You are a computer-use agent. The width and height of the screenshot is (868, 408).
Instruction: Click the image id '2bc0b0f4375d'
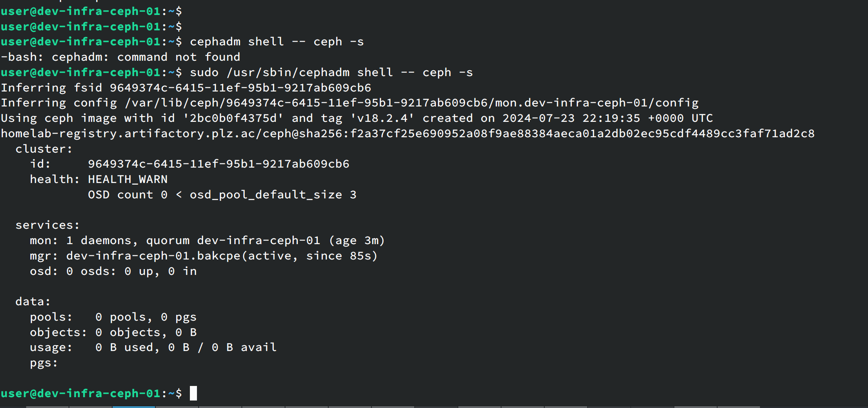[x=233, y=118]
